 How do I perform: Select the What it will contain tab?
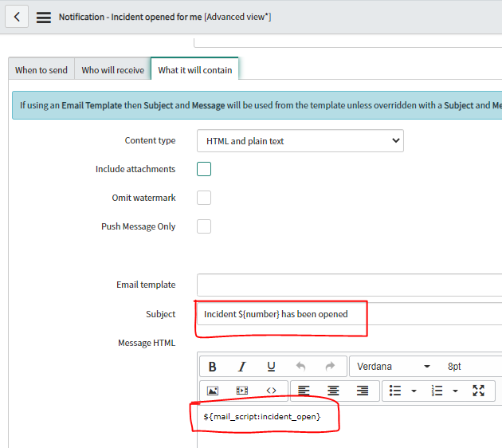pos(194,70)
